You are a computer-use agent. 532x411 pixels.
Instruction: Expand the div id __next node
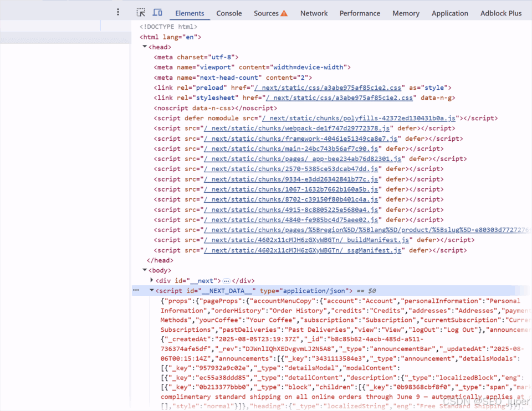(x=152, y=280)
